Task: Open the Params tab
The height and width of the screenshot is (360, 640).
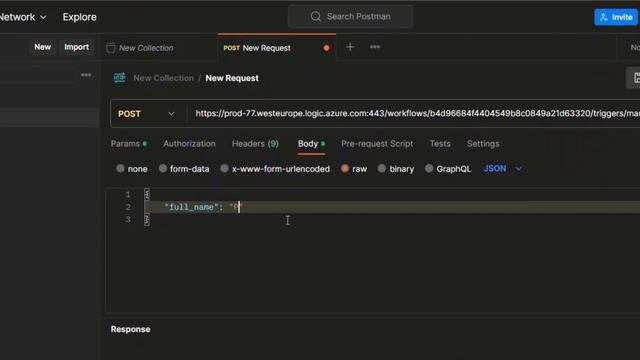Action: coord(129,144)
